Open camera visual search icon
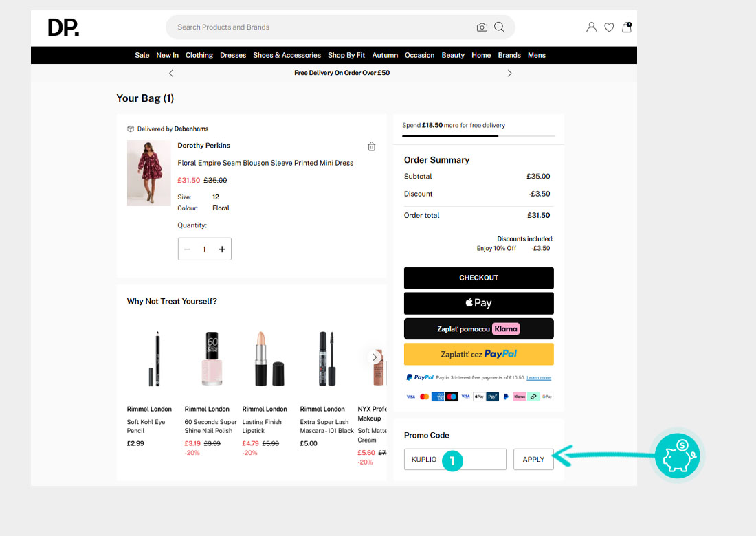Viewport: 756px width, 536px height. (x=482, y=27)
